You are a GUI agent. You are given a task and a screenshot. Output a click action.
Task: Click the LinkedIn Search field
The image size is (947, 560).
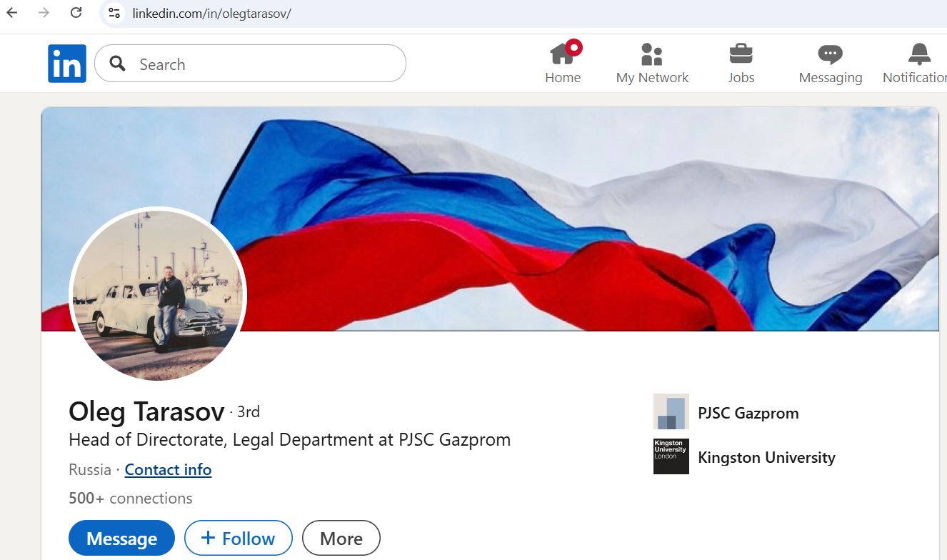(x=250, y=64)
